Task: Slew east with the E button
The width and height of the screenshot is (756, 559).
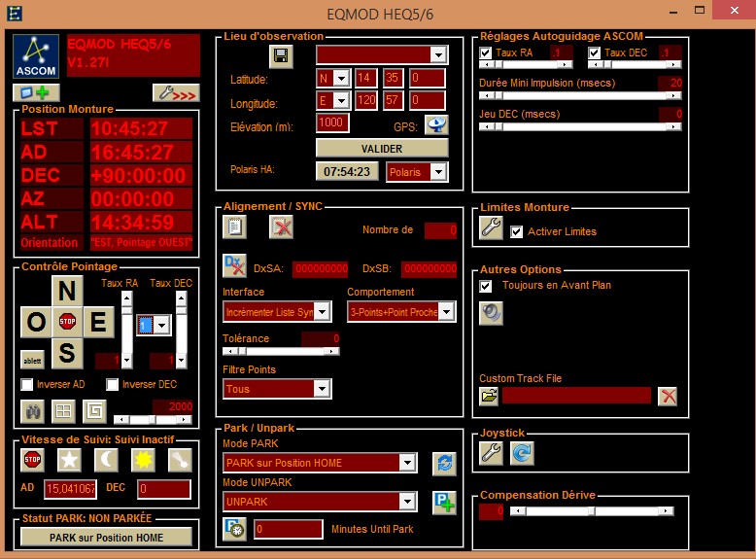Action: [98, 322]
